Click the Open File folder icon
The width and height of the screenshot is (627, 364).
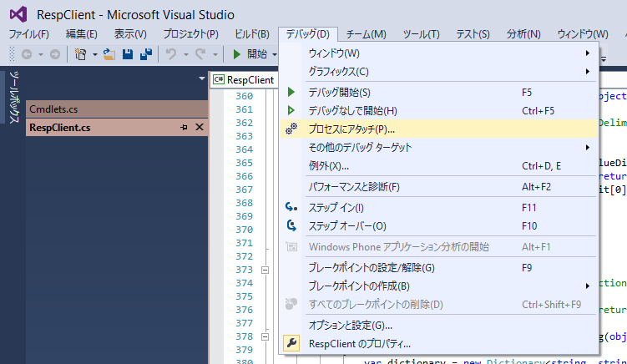click(x=109, y=54)
